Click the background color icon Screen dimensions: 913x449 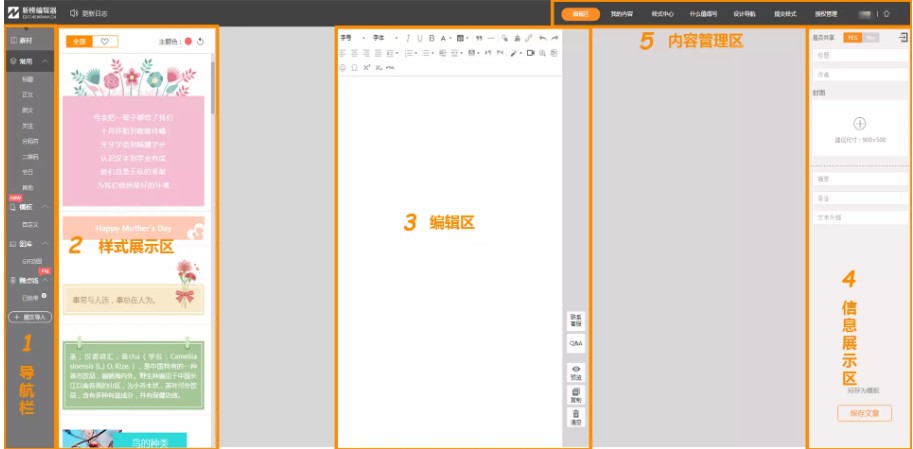point(460,38)
